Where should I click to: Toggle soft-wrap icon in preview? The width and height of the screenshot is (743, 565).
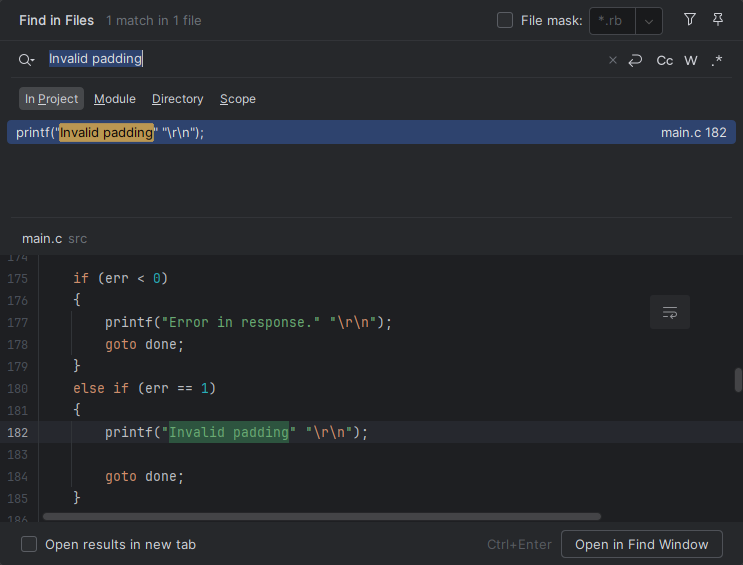click(x=669, y=313)
